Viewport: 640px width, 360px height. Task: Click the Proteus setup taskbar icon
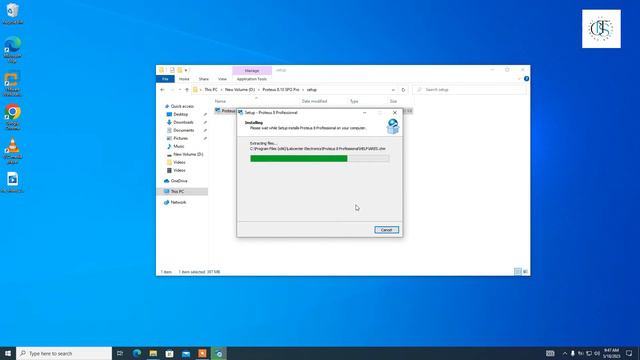(219, 353)
